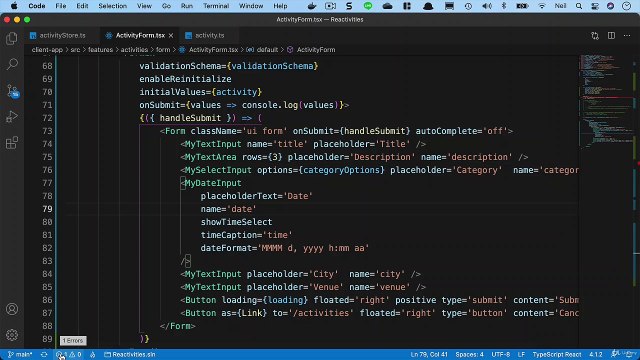Click the synchronize changes icon in status bar
Screen dimensions: 640x360
coord(44,354)
